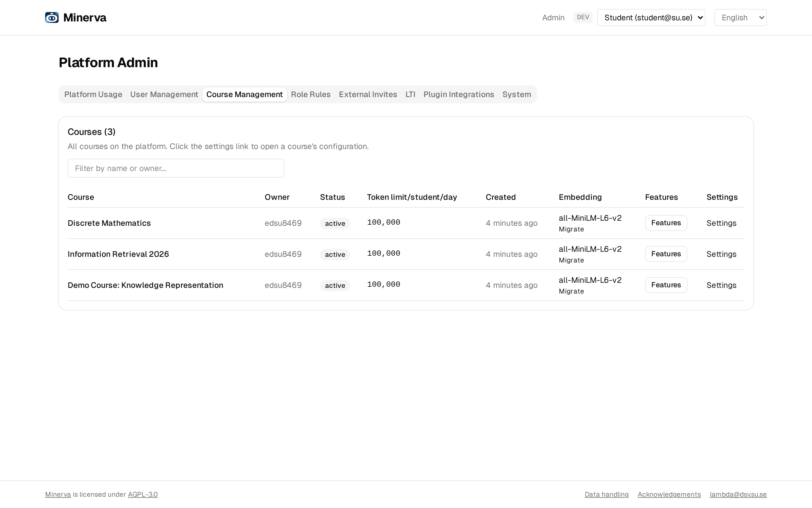This screenshot has height=508, width=812.
Task: Click the active badge for Discrete Mathematics
Action: pyautogui.click(x=335, y=224)
